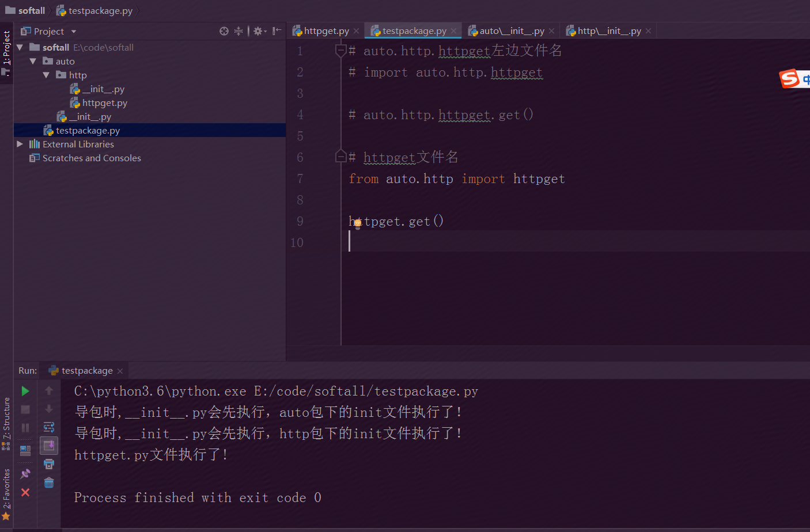Close the Run tab with red X icon
Screen dimensions: 810x532
(x=25, y=492)
